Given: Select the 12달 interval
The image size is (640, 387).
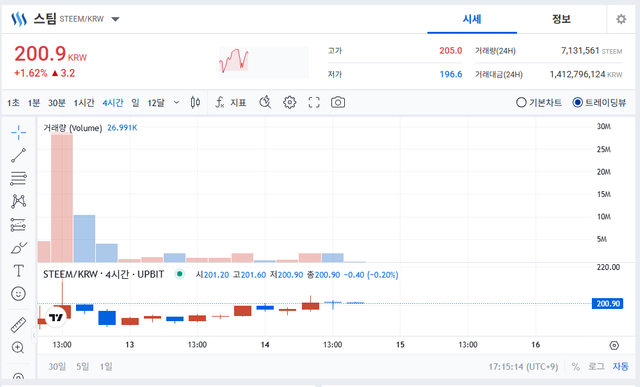Looking at the screenshot, I should click(156, 103).
